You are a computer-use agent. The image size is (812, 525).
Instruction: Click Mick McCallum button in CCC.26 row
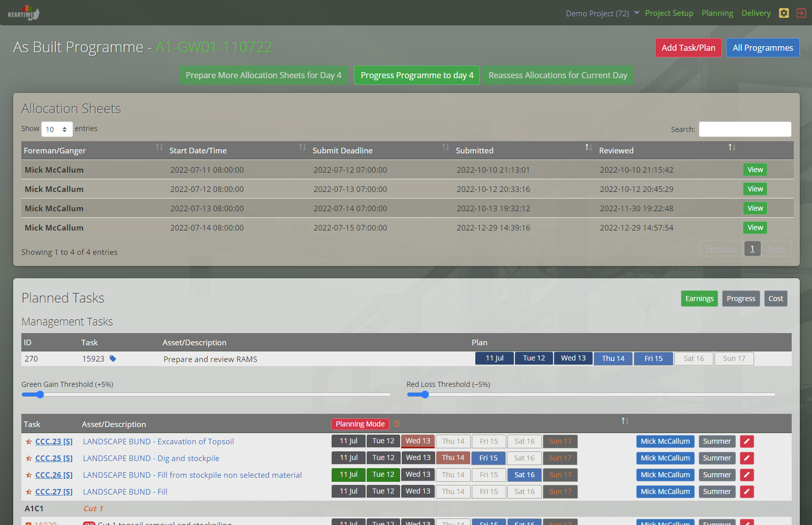[665, 475]
